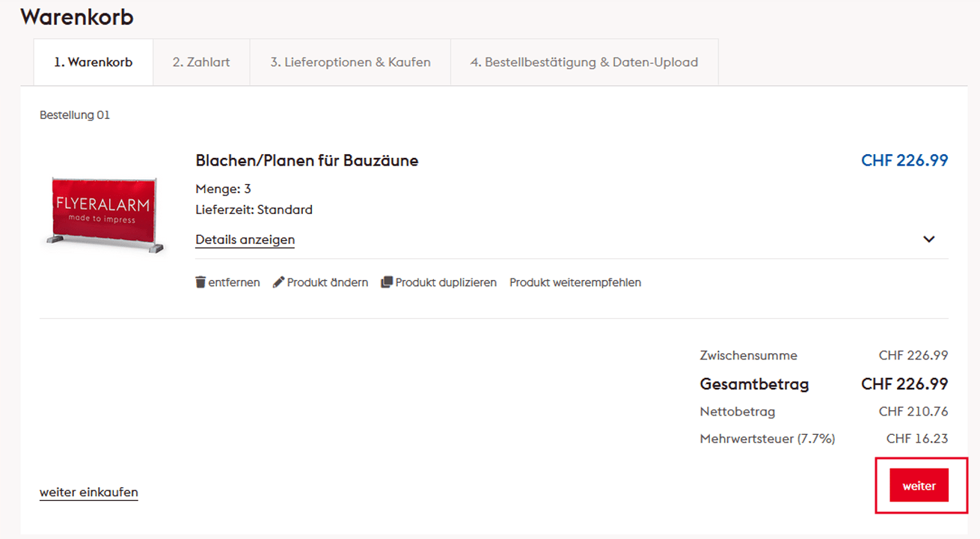Click the pencil icon for editing product
980x539 pixels.
click(278, 282)
